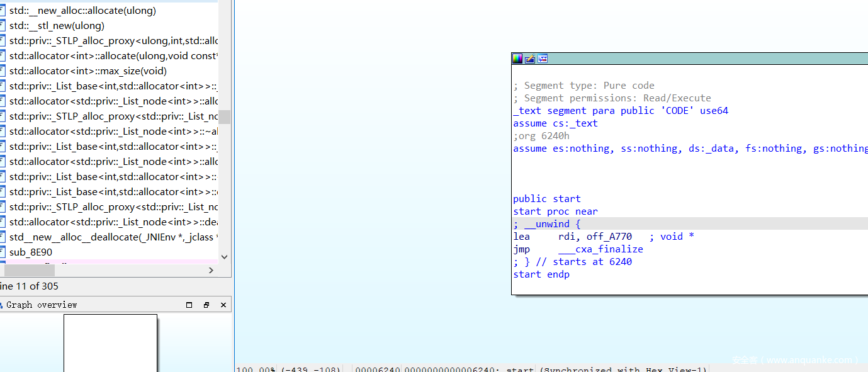
Task: Click the function list scroll-down arrow
Action: click(225, 257)
